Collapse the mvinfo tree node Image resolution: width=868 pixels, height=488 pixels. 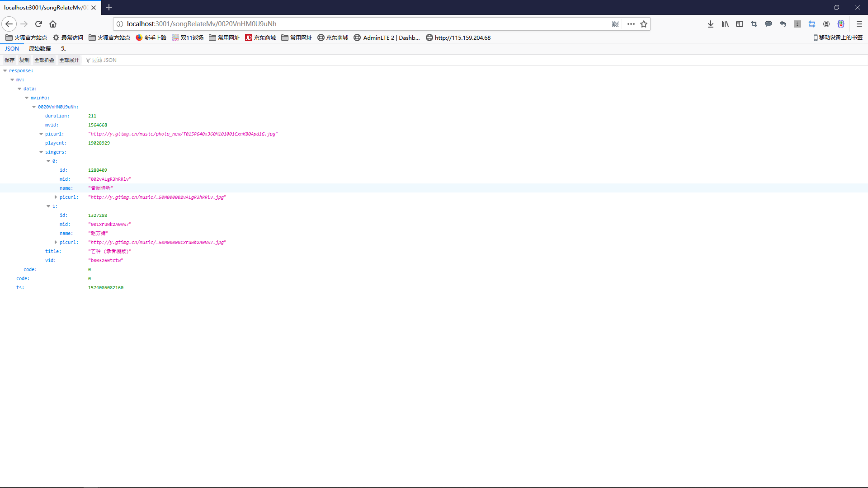click(27, 98)
